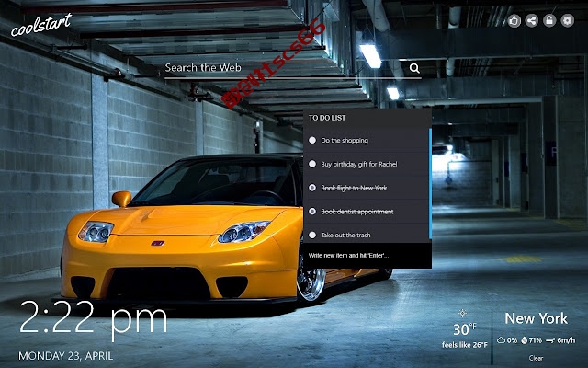This screenshot has height=368, width=588.
Task: Click the weather condition icon above 30°F
Action: pos(463,313)
